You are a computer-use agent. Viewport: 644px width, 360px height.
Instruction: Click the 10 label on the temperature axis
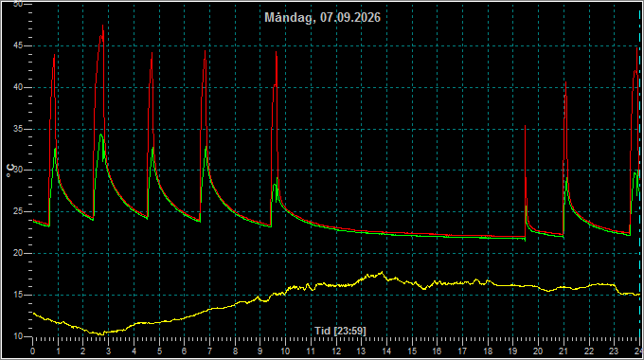[18, 336]
